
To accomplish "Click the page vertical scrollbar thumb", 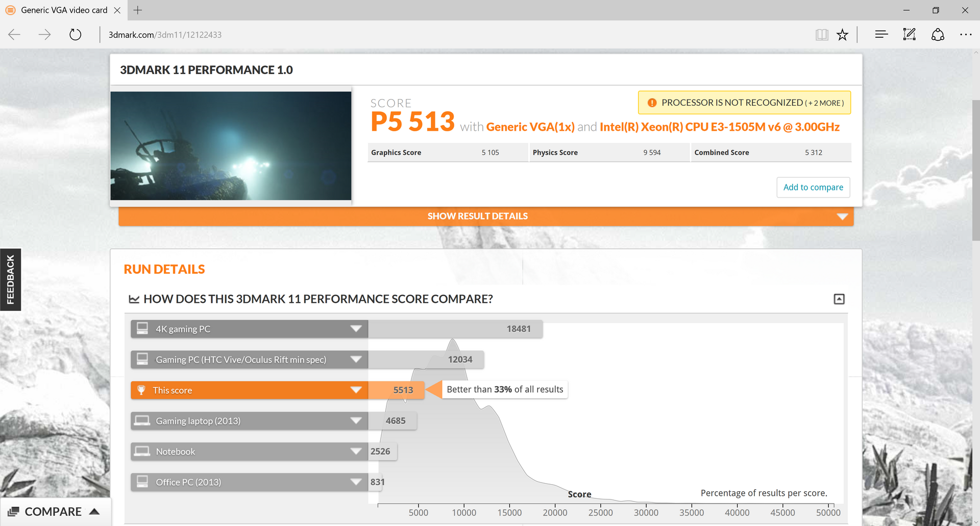I will tap(976, 170).
